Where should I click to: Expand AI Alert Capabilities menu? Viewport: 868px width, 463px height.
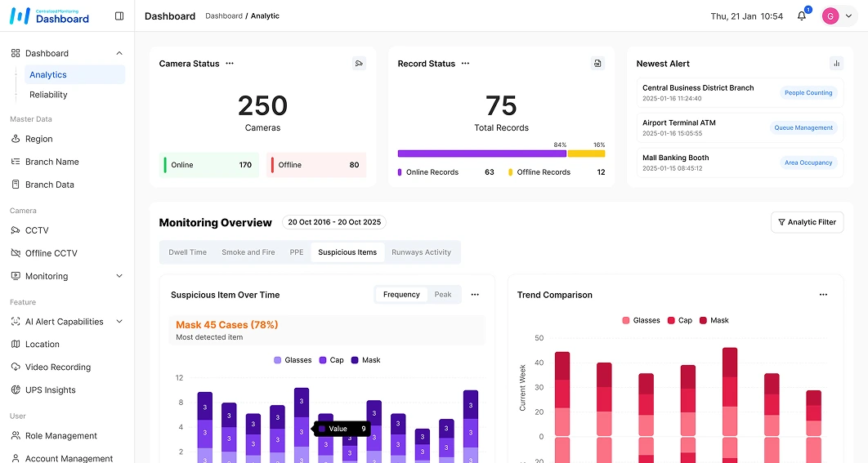[119, 322]
